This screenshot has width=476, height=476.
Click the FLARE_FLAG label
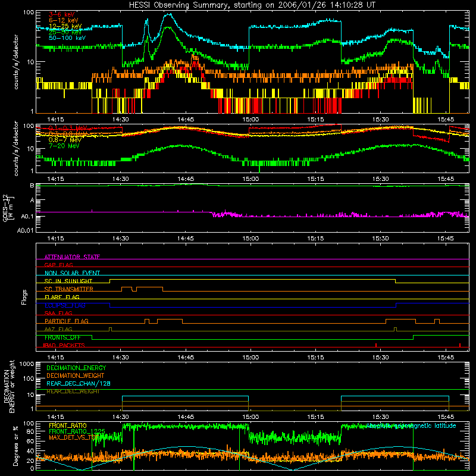pos(62,297)
